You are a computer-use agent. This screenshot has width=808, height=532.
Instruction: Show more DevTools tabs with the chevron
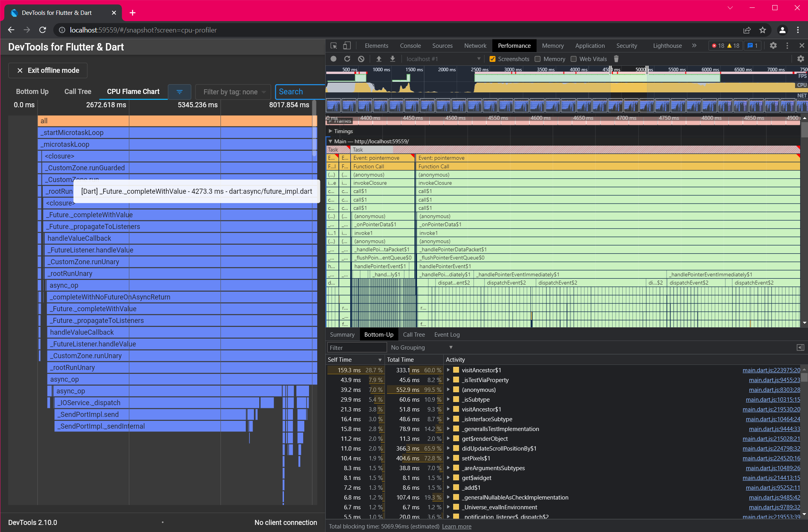point(694,46)
